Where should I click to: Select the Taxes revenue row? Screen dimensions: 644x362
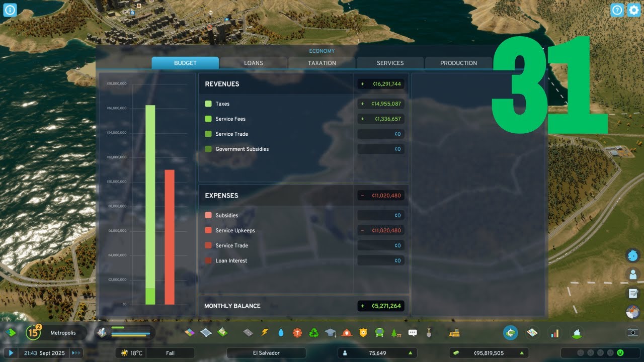point(304,104)
